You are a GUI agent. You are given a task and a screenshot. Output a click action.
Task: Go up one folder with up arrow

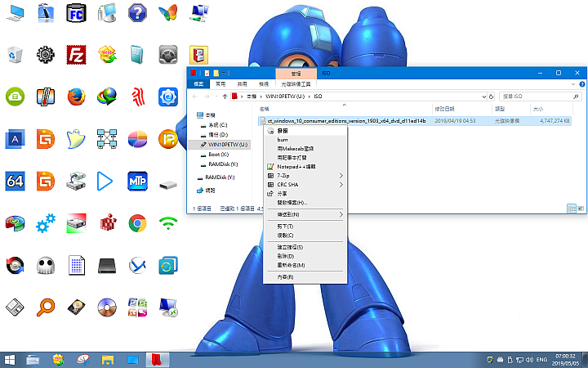coord(225,96)
